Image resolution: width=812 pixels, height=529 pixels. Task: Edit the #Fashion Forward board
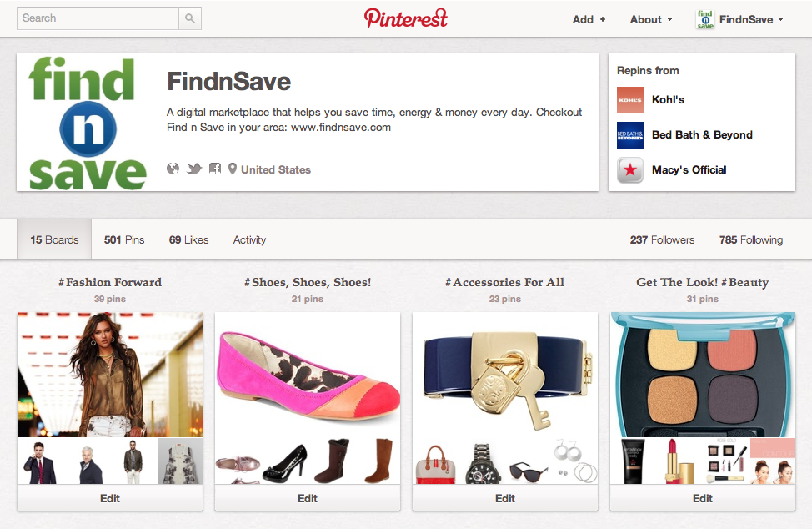[x=110, y=498]
